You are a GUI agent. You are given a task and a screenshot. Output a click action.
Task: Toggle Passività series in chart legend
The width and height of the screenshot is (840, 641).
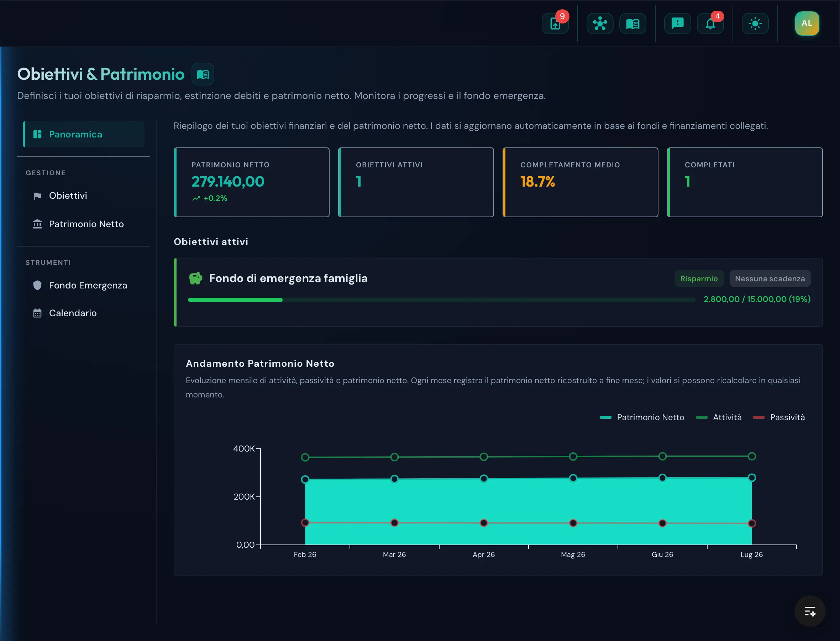[779, 417]
